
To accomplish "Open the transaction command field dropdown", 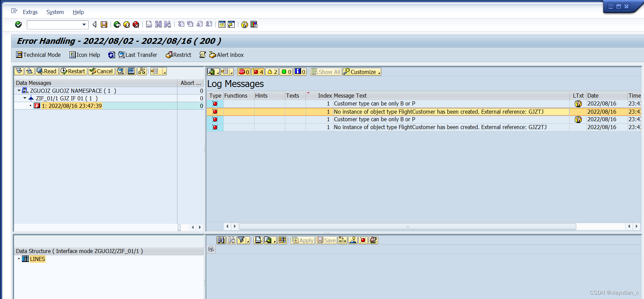I will click(84, 25).
